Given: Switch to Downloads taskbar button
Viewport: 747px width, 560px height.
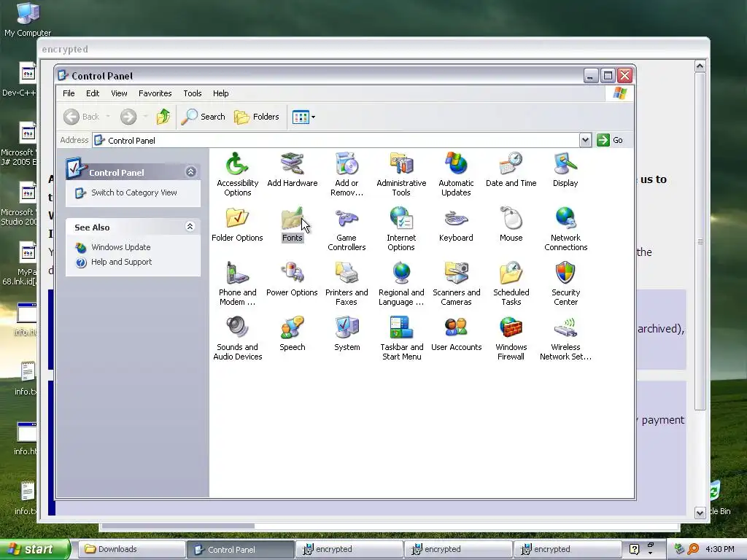Looking at the screenshot, I should pyautogui.click(x=131, y=549).
